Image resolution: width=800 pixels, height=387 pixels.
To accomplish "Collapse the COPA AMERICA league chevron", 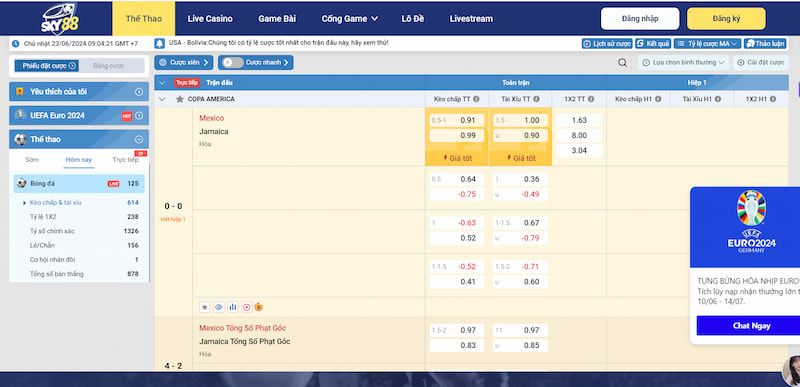I will pos(162,99).
